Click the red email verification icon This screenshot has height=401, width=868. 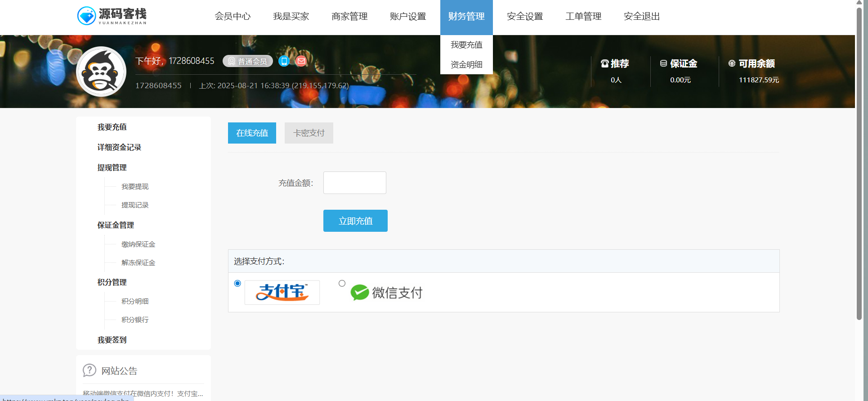(301, 61)
